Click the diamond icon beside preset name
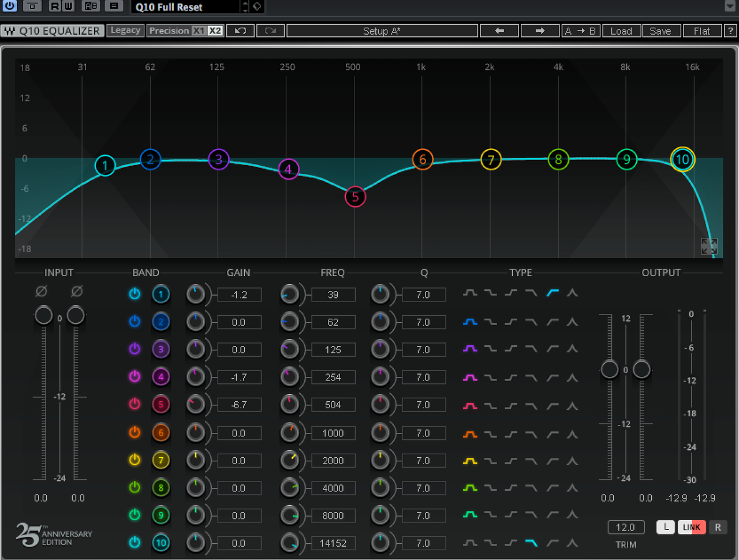 pyautogui.click(x=257, y=6)
